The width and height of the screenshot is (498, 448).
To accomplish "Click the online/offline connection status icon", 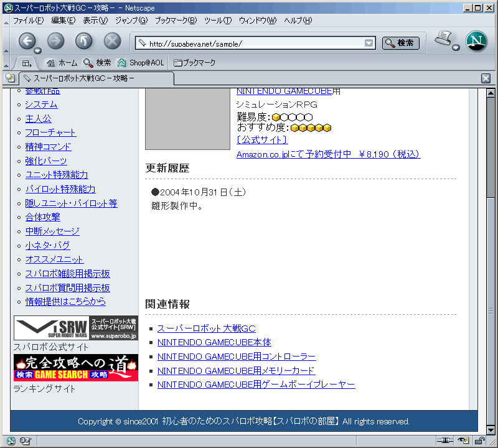I will point(444,441).
